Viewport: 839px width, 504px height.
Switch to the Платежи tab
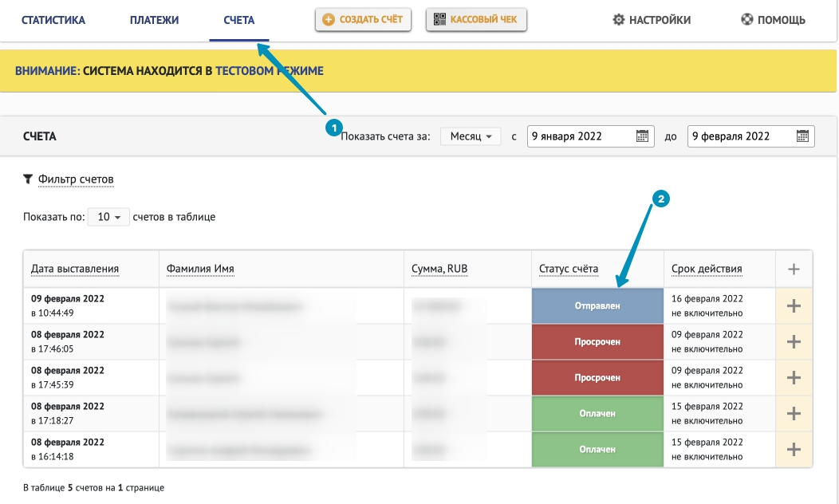click(x=154, y=20)
